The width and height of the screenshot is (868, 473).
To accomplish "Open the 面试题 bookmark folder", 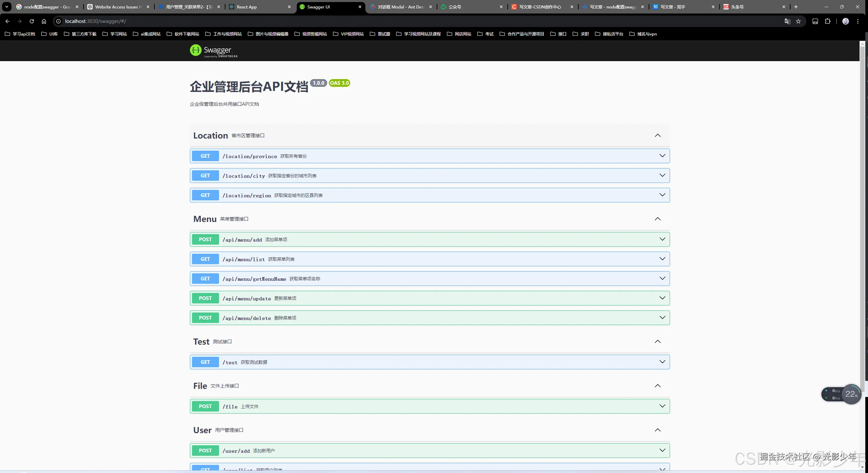I will coord(380,34).
